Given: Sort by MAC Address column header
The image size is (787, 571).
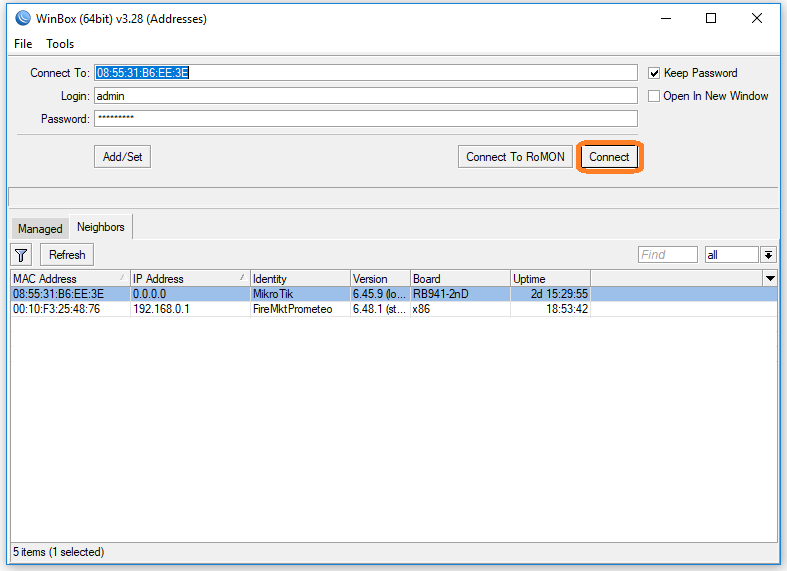Looking at the screenshot, I should coord(68,278).
